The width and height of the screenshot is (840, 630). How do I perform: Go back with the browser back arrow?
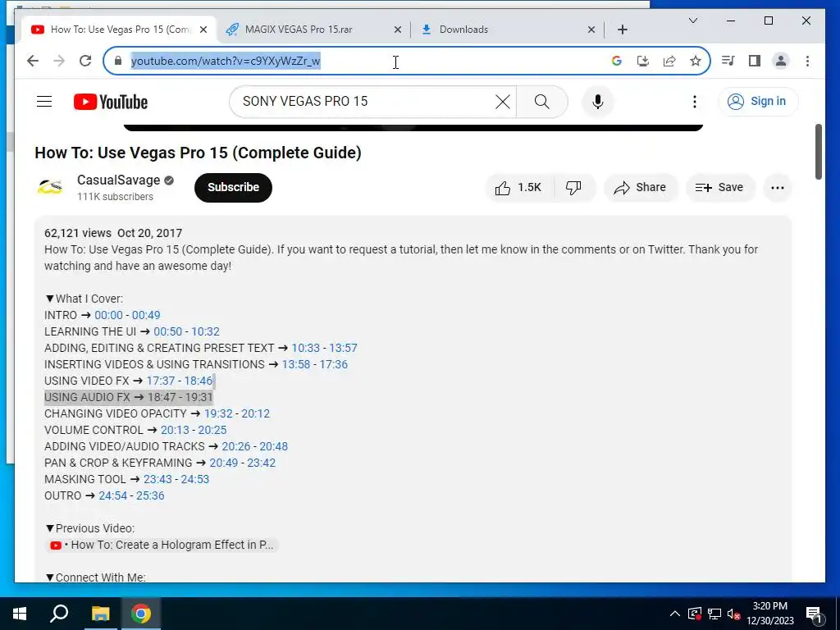(x=33, y=61)
